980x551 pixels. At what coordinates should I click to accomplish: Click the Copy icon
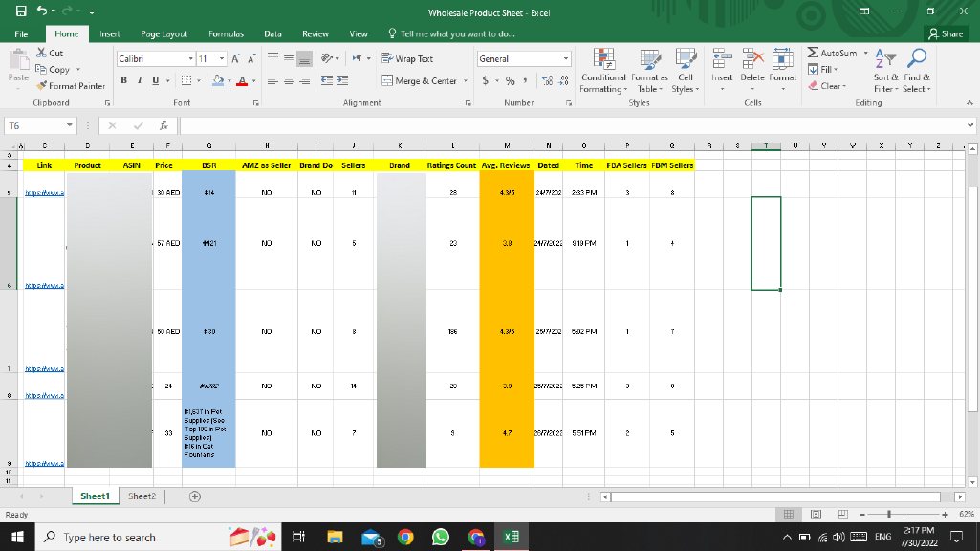[41, 70]
